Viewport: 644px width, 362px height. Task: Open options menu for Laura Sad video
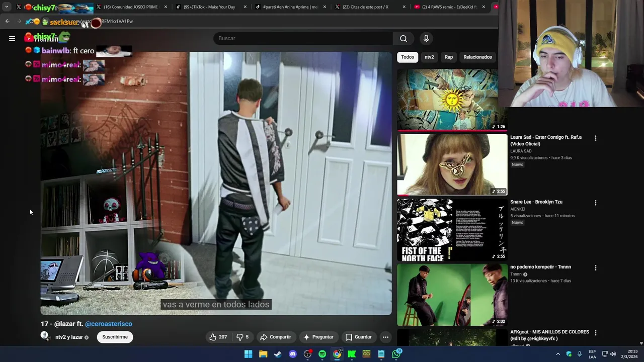click(x=596, y=138)
